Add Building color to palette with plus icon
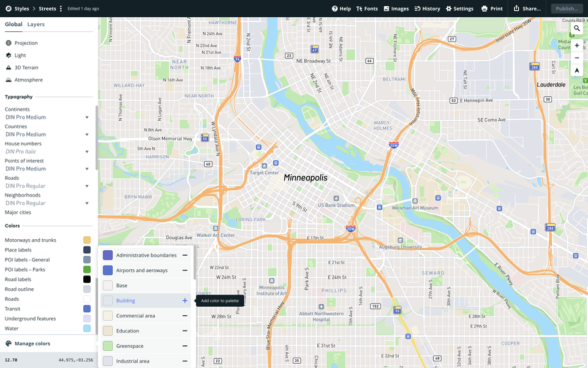 pyautogui.click(x=185, y=301)
